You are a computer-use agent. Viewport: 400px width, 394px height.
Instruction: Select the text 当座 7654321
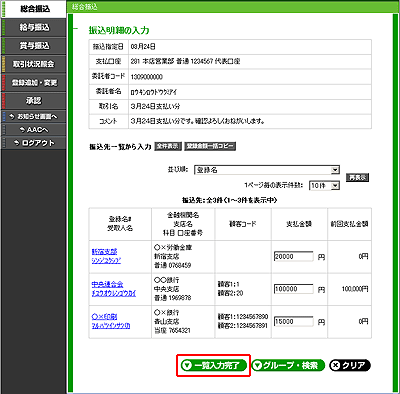coord(172,330)
